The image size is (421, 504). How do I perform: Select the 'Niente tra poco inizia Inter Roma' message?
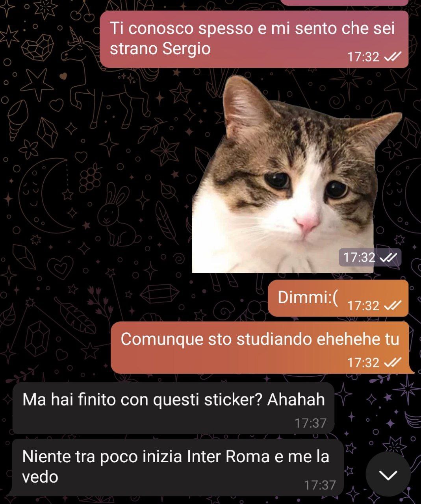176,467
